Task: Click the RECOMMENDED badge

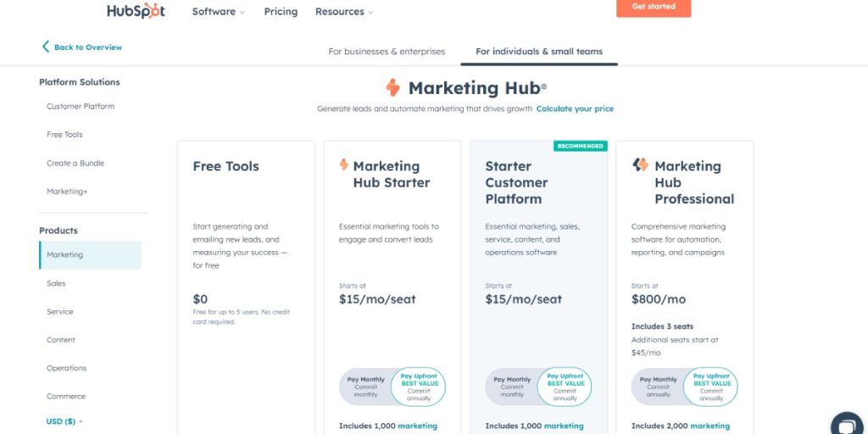Action: (x=580, y=146)
